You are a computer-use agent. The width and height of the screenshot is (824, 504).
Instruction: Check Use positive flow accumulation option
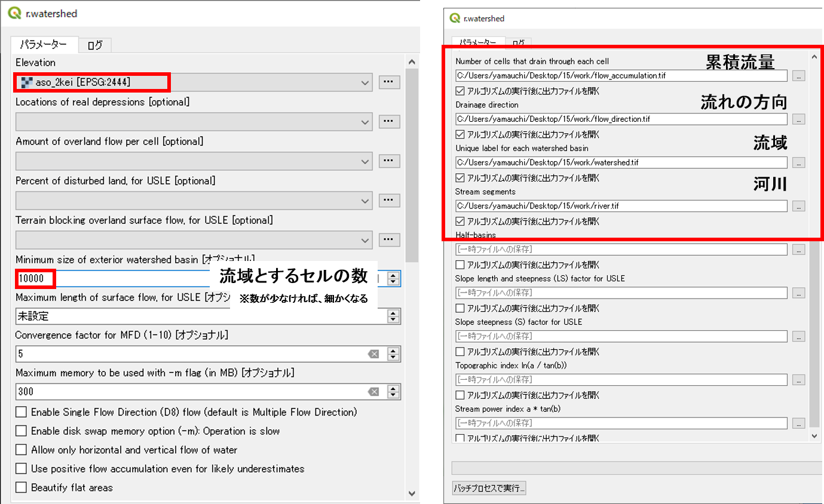(x=21, y=469)
